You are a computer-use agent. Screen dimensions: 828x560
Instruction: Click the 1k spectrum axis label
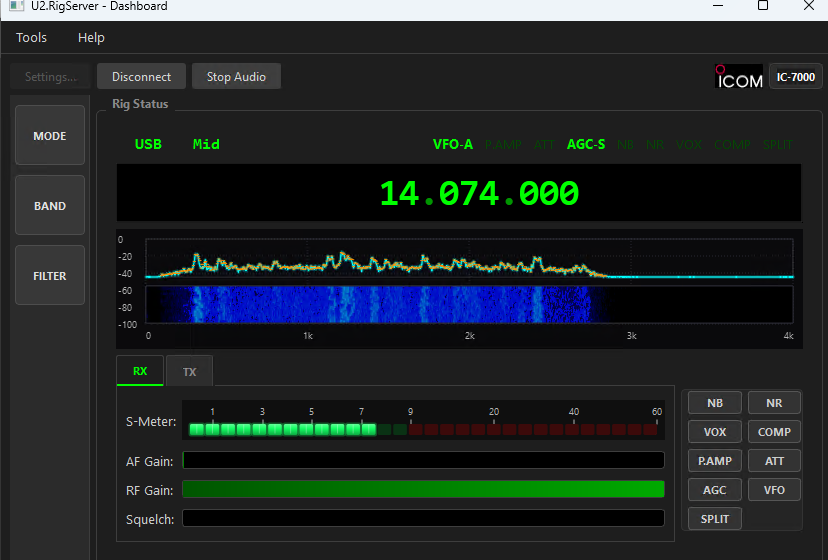click(308, 335)
